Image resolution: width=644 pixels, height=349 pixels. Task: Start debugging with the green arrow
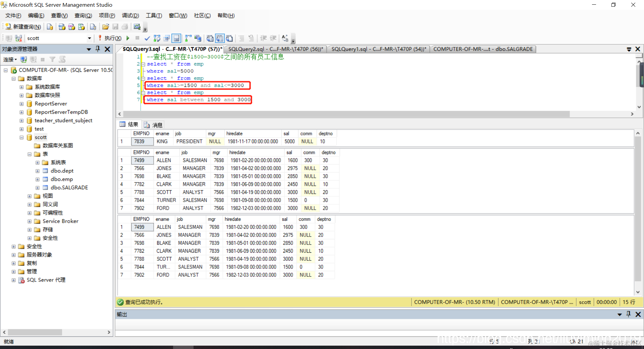click(x=128, y=38)
